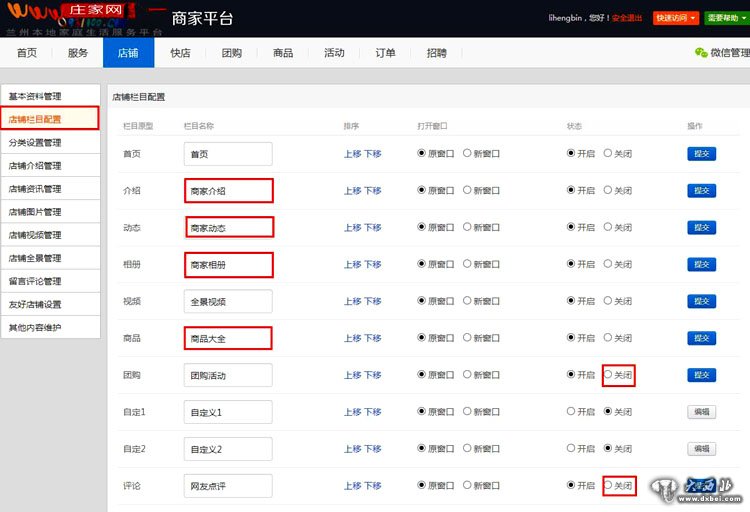Select 关闭 status for the 评论 row

[608, 485]
